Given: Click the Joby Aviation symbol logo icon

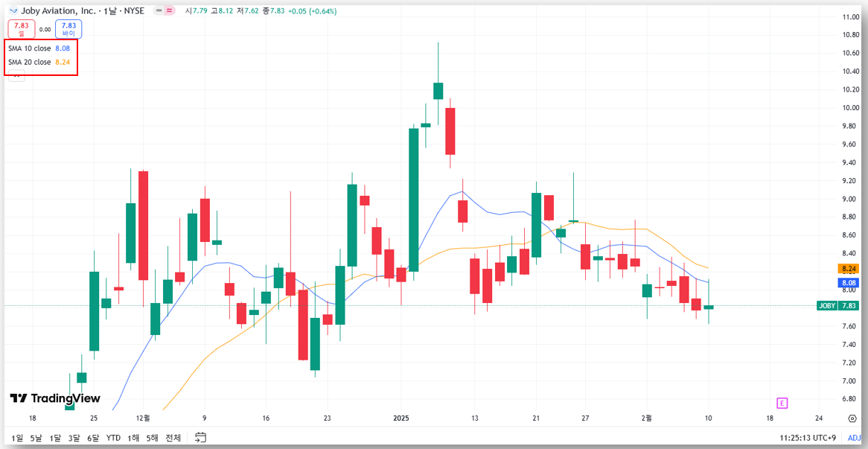Looking at the screenshot, I should coord(14,11).
